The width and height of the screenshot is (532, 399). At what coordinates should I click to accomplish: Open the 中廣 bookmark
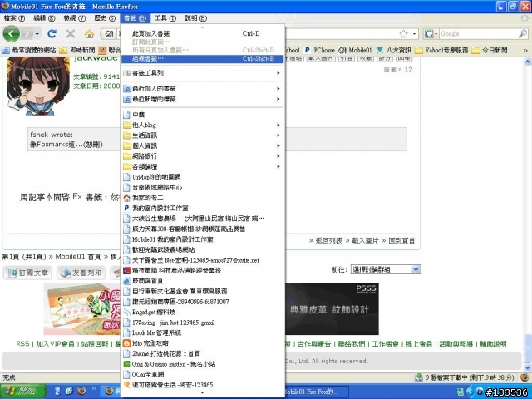202,115
